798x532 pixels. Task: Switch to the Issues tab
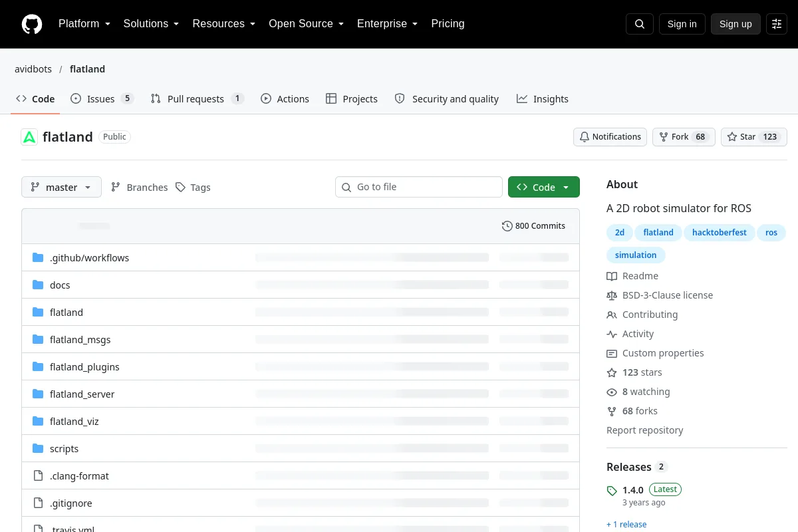pos(102,99)
